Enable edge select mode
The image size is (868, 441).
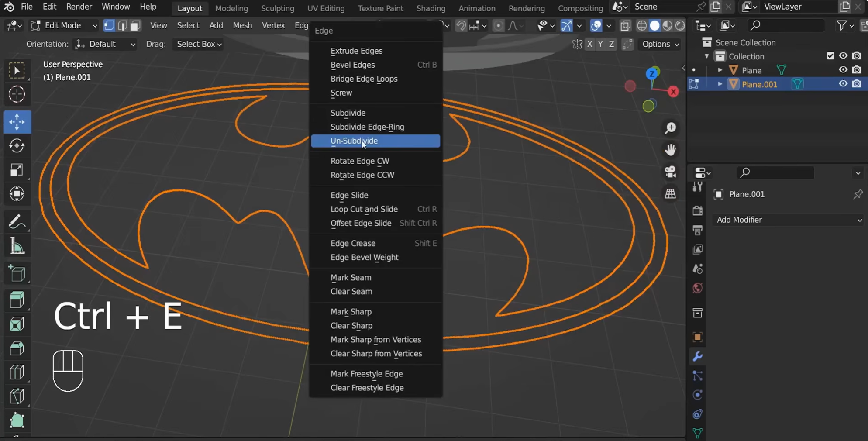122,26
